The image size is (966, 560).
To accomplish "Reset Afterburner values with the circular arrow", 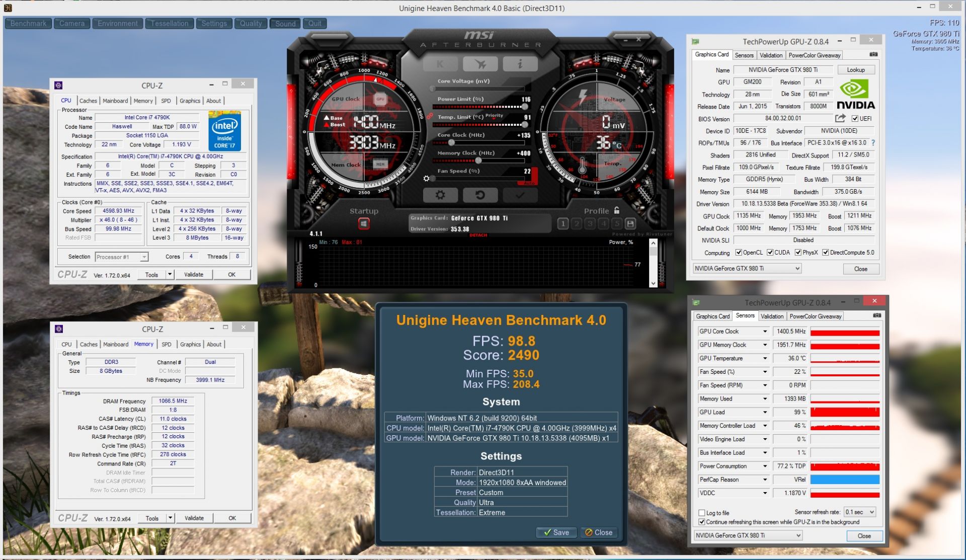I will [480, 195].
